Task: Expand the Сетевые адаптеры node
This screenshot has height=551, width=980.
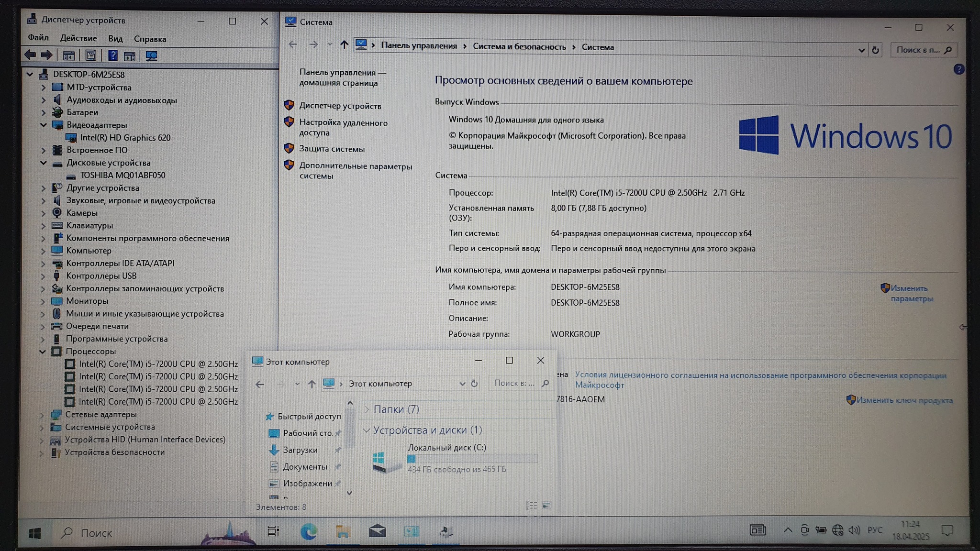Action: [x=42, y=415]
